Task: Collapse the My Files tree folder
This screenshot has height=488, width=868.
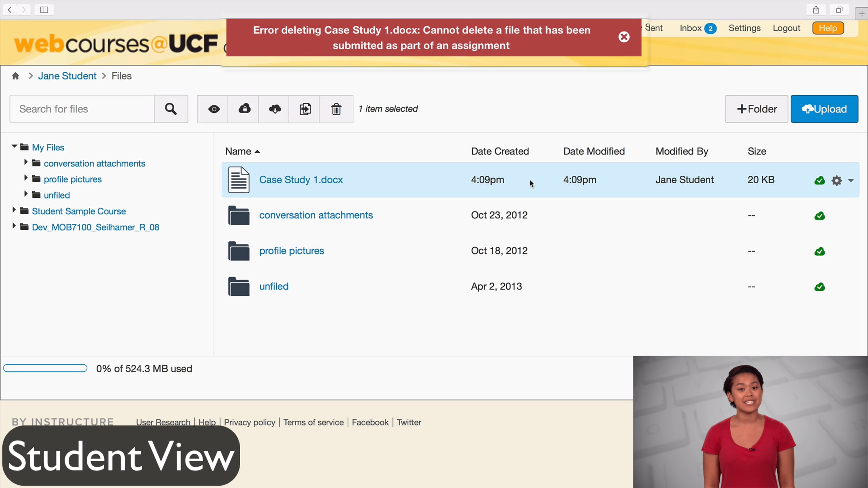Action: (14, 146)
